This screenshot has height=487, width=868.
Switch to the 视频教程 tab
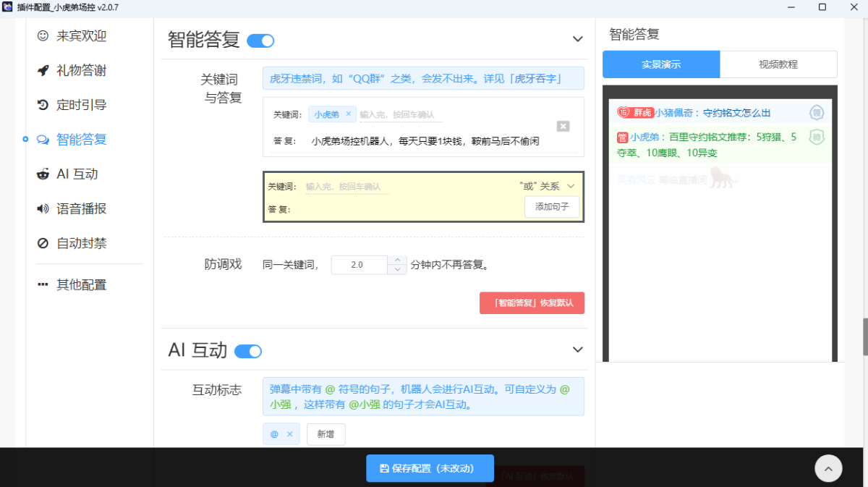pos(778,64)
